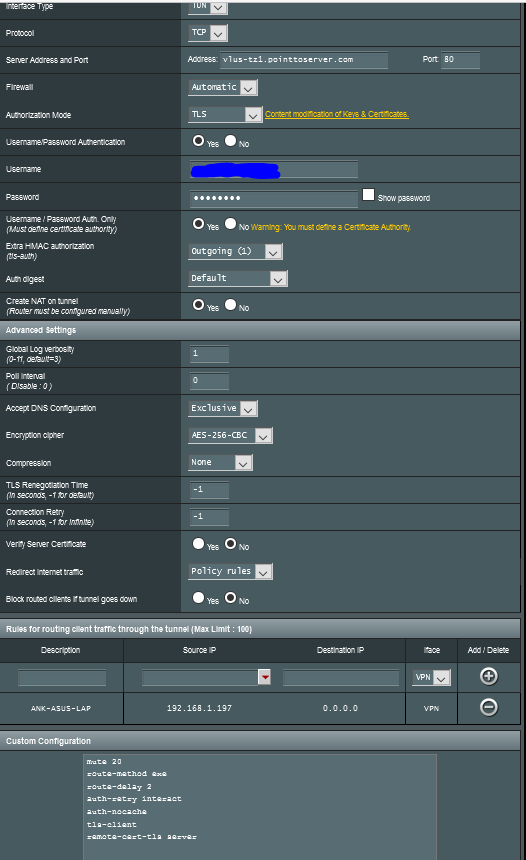Open the Compression None dropdown

[220, 462]
